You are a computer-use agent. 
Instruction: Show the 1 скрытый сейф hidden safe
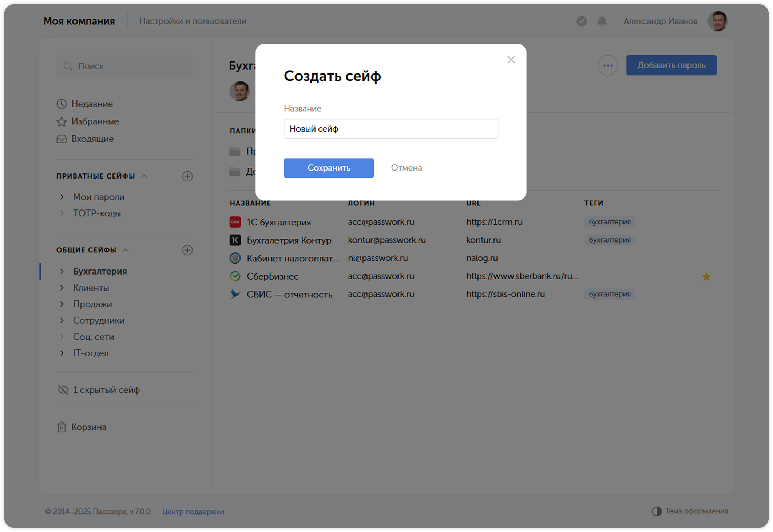point(106,390)
